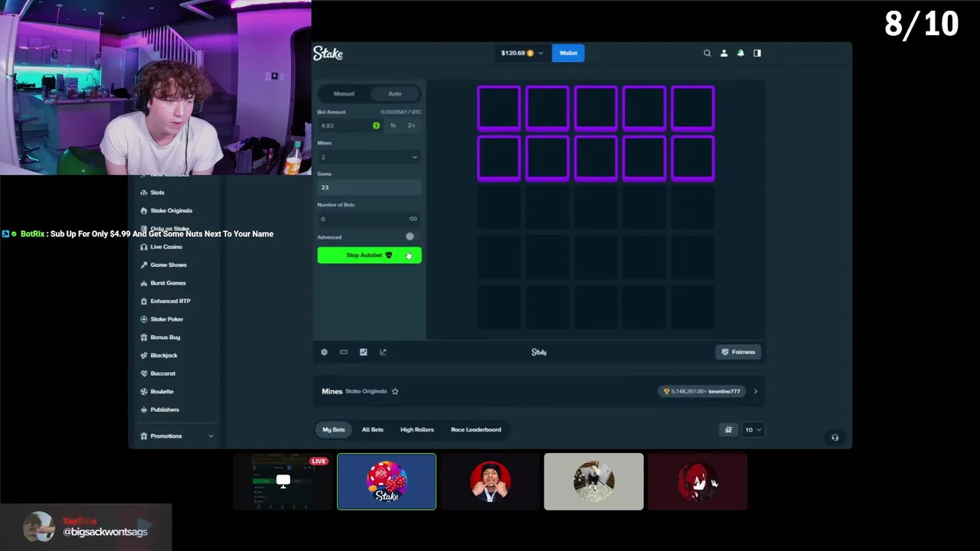This screenshot has height=551, width=980.
Task: Pop out the game window icon
Action: 383,352
